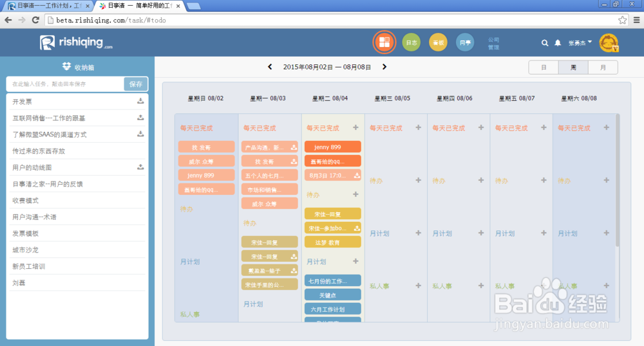Viewport: 644px width, 346px height.
Task: Click column header 星期二 08/04
Action: (x=330, y=98)
